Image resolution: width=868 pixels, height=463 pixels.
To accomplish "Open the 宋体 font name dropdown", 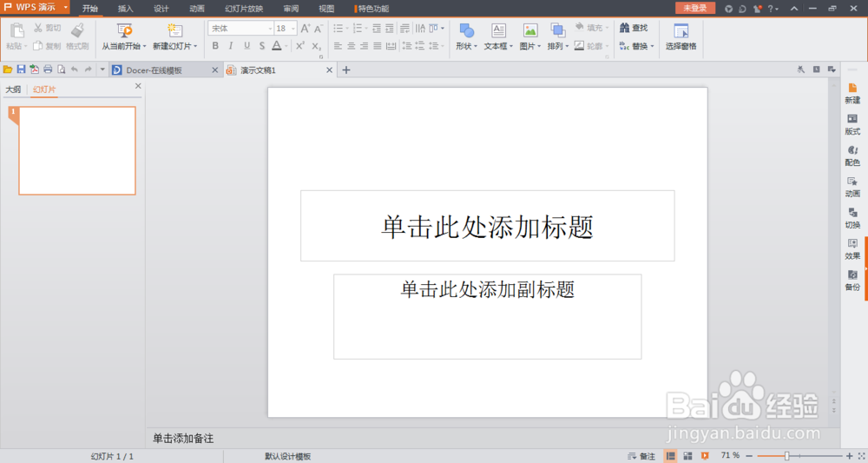I will (x=270, y=29).
